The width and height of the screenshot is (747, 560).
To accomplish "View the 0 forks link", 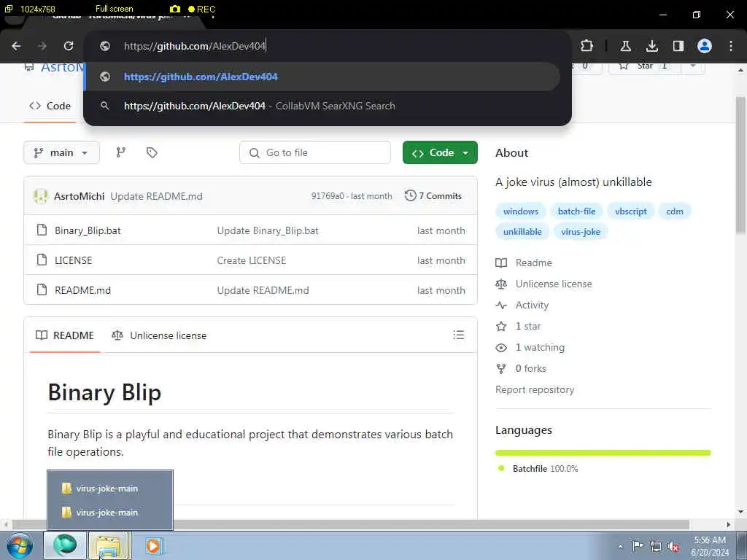I will [521, 368].
